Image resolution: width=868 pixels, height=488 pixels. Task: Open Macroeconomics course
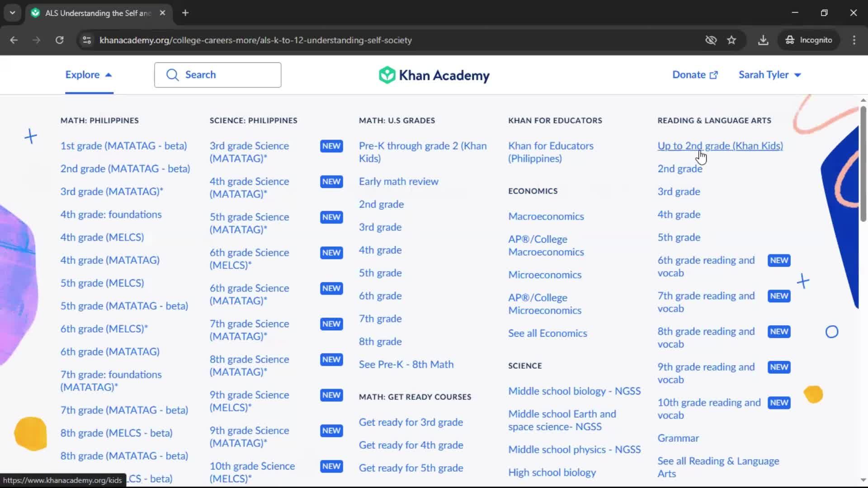(546, 216)
